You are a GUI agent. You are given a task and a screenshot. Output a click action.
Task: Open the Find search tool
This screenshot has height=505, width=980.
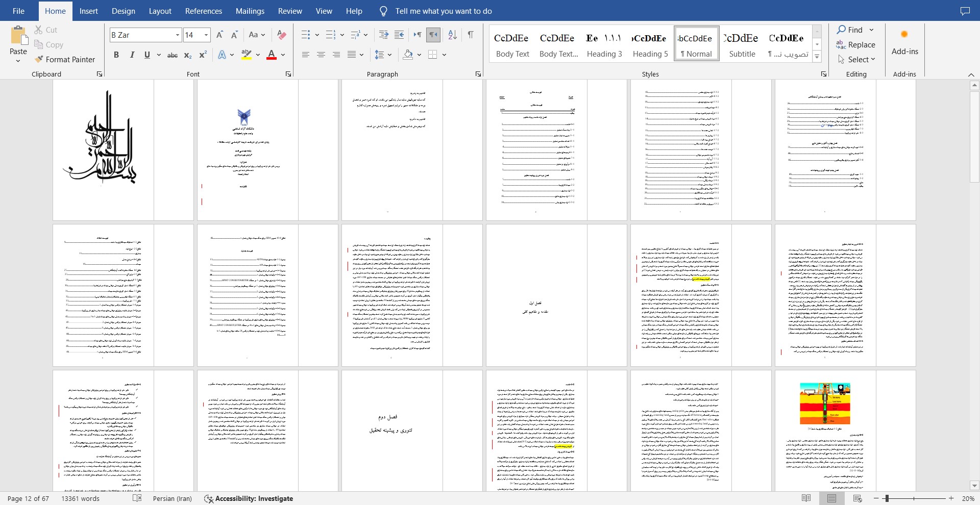pos(850,30)
